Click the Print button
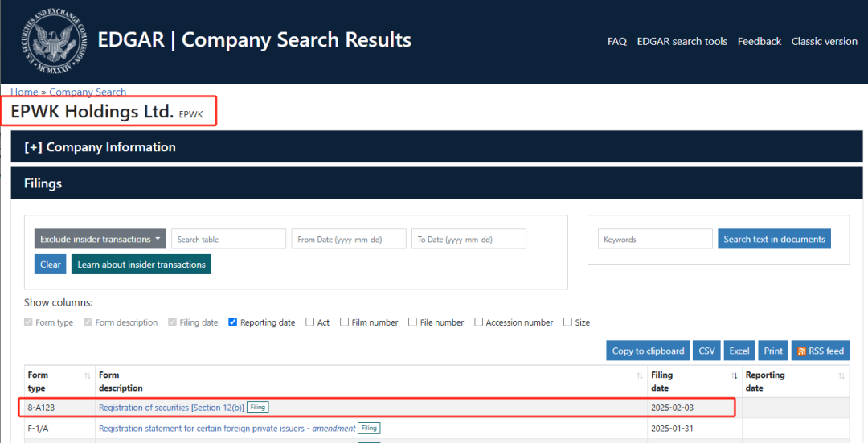The width and height of the screenshot is (868, 443). [x=773, y=351]
